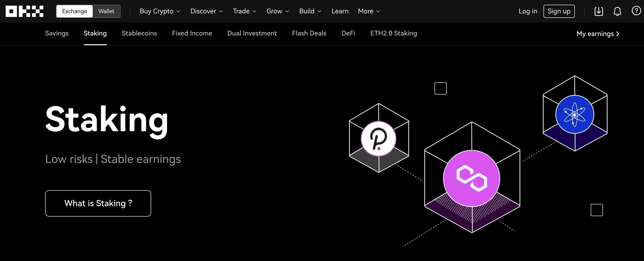Click the Sign up button
The image size is (644, 261).
(559, 11)
